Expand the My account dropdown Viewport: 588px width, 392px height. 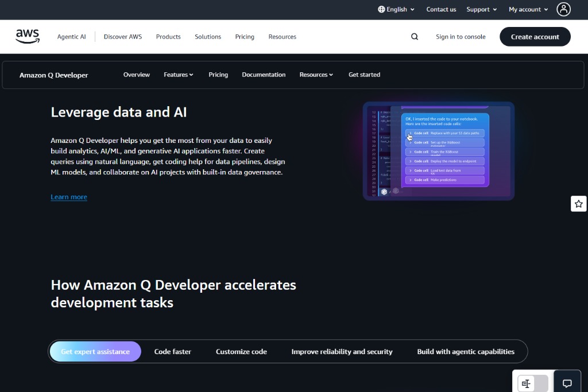point(527,9)
